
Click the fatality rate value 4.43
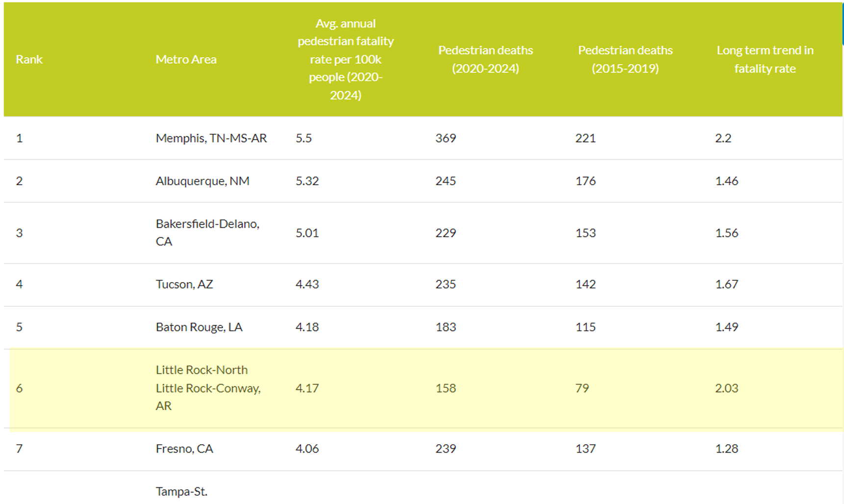pyautogui.click(x=307, y=284)
